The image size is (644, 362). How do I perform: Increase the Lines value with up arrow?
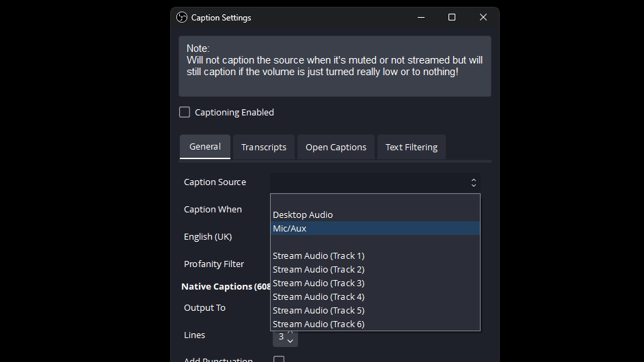click(x=291, y=333)
